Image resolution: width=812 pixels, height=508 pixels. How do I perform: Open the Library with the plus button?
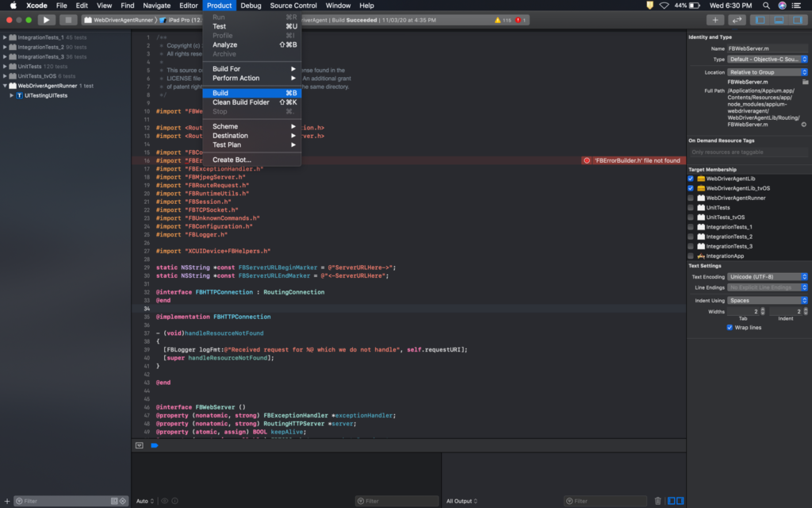point(715,20)
